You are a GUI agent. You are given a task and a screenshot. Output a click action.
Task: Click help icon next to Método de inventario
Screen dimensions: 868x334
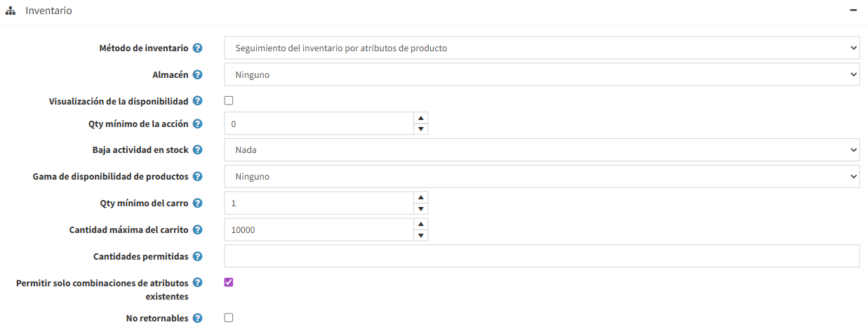pyautogui.click(x=198, y=48)
